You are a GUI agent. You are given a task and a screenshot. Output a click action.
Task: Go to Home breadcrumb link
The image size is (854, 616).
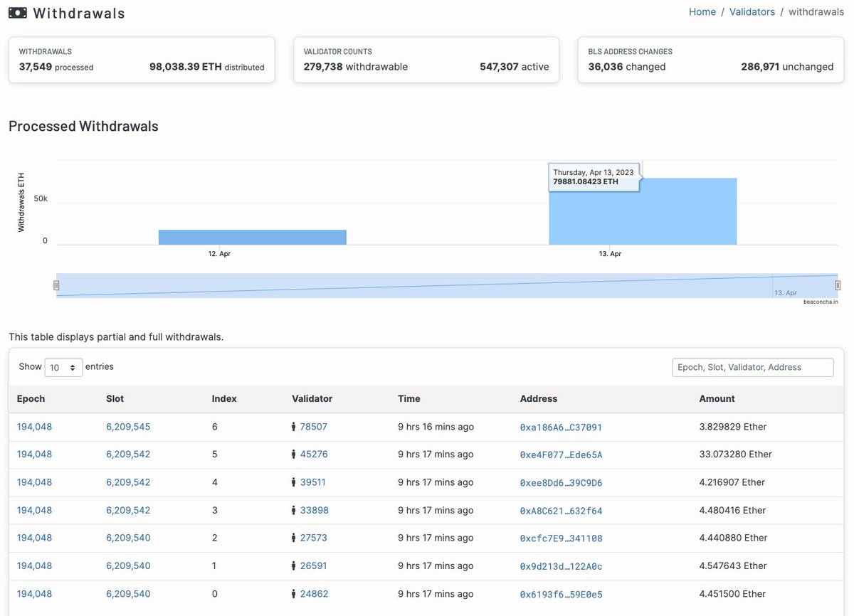pyautogui.click(x=702, y=12)
